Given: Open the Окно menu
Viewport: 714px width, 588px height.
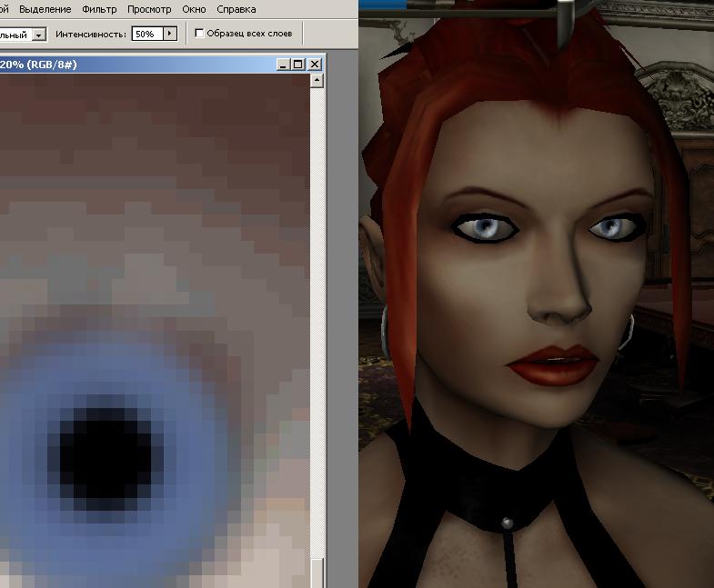Looking at the screenshot, I should pos(194,9).
